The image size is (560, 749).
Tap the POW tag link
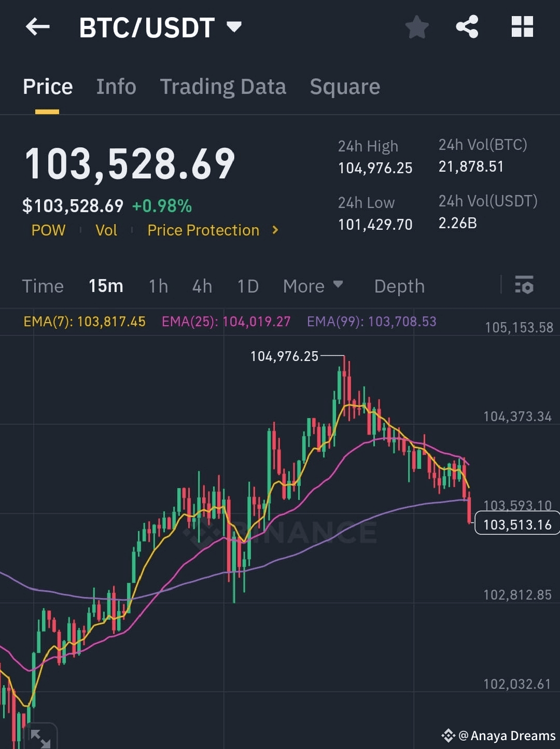click(x=48, y=230)
